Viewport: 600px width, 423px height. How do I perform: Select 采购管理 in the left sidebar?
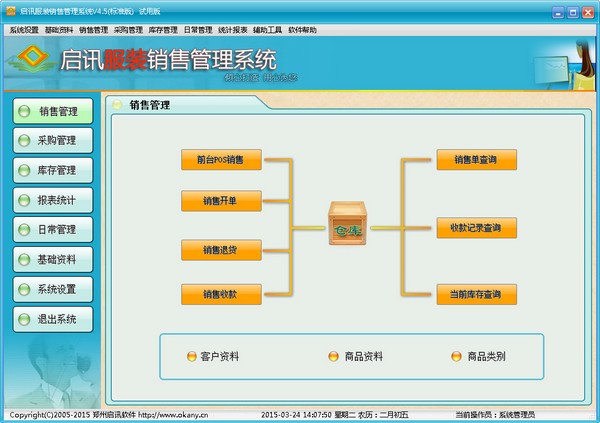tap(53, 140)
